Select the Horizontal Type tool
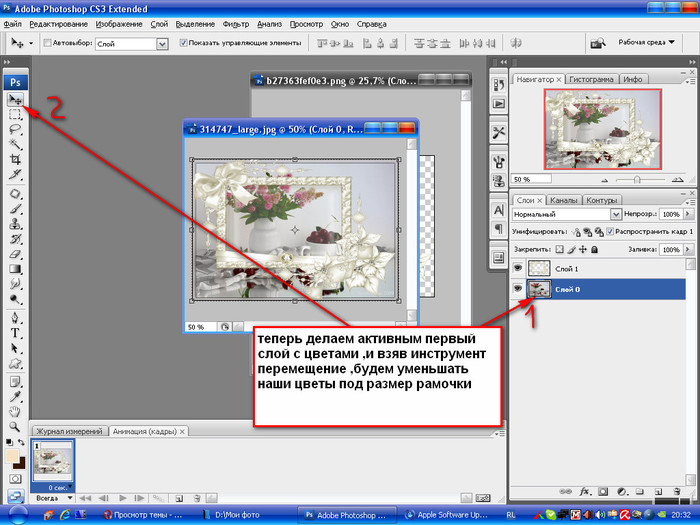 click(15, 333)
